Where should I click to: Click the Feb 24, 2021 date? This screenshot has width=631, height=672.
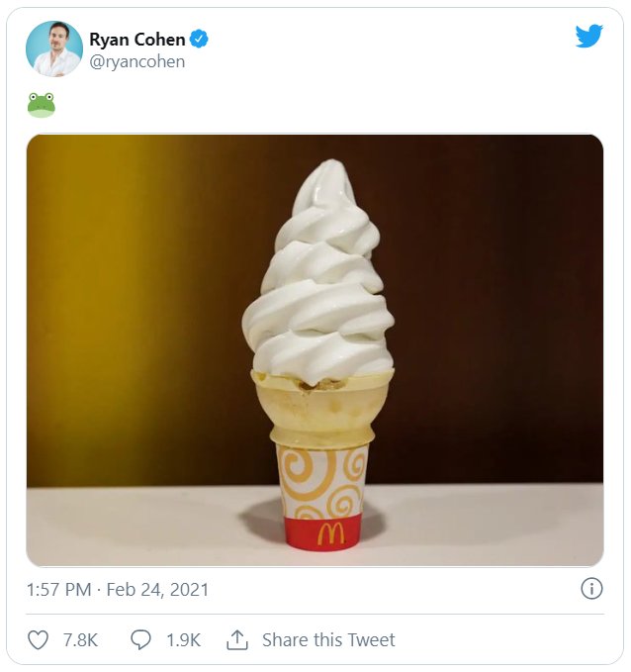point(157,589)
